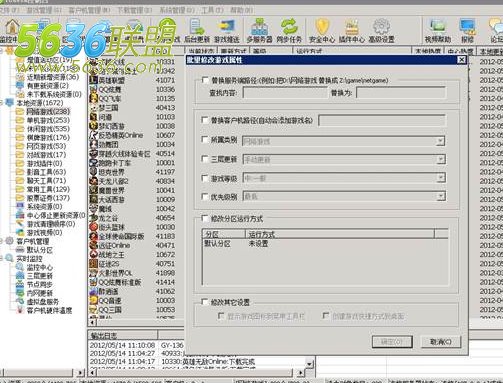Click the 坦克世界 game icon

pos(93,172)
